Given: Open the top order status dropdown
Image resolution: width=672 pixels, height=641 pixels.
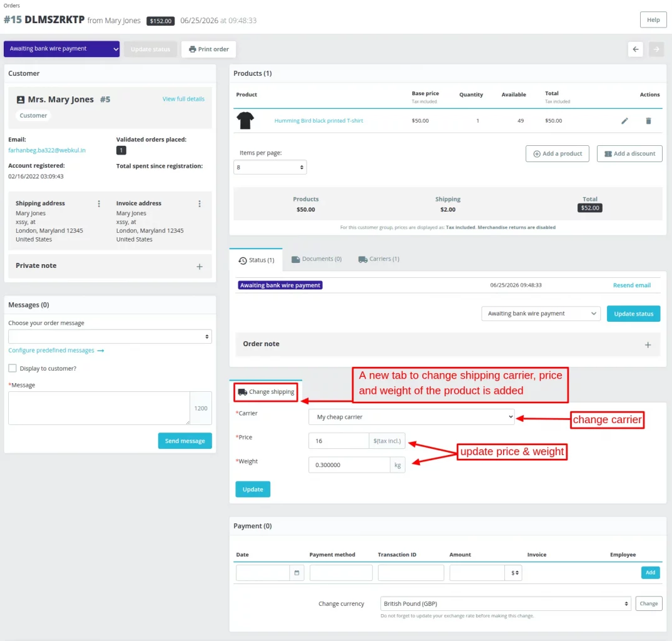Looking at the screenshot, I should (62, 49).
